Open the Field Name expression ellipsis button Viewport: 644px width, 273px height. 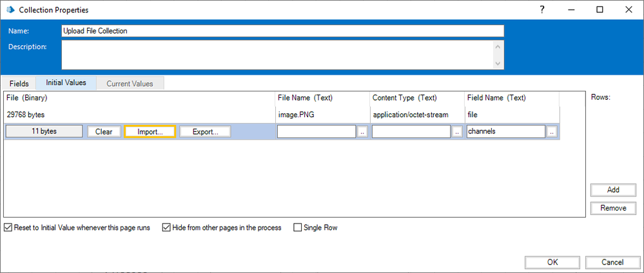tap(552, 131)
